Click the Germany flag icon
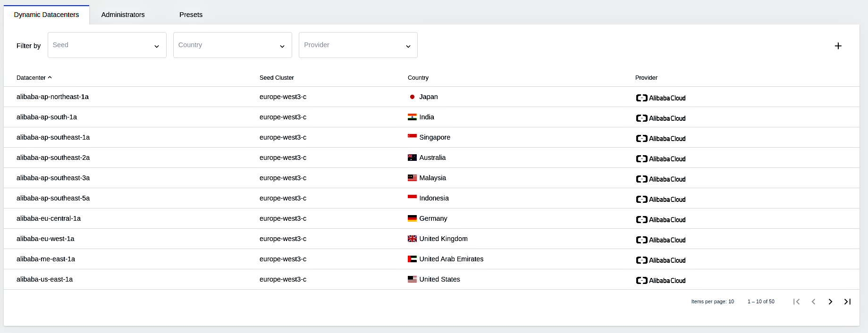This screenshot has height=333, width=868. pyautogui.click(x=412, y=218)
